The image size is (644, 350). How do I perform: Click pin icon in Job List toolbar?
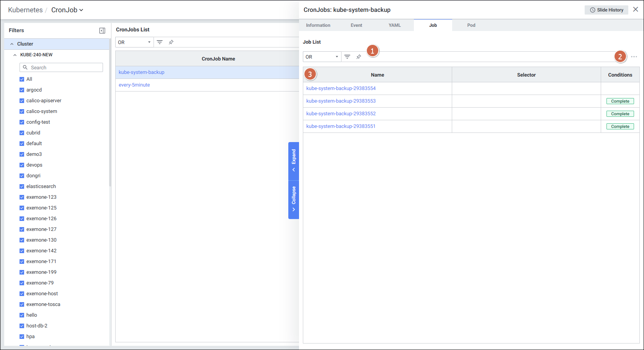(359, 57)
